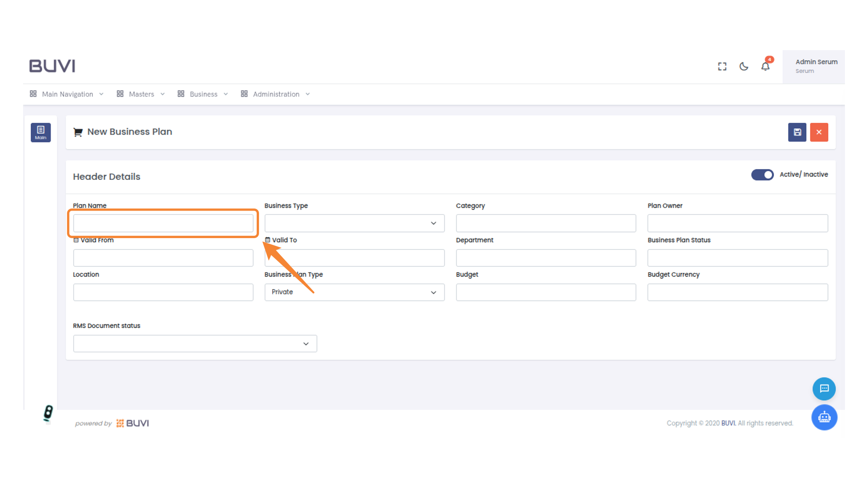The image size is (868, 488).
Task: Click the BUVI logo in header
Action: [x=52, y=66]
